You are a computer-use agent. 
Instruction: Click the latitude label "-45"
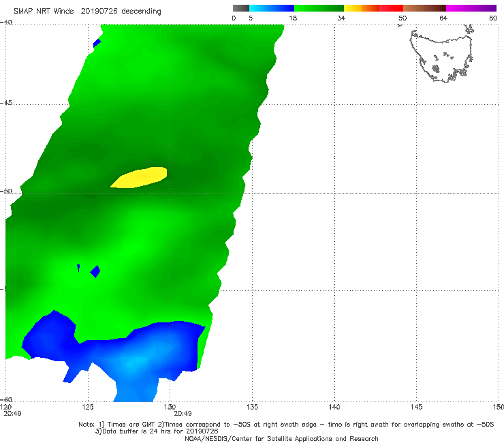tap(6, 103)
